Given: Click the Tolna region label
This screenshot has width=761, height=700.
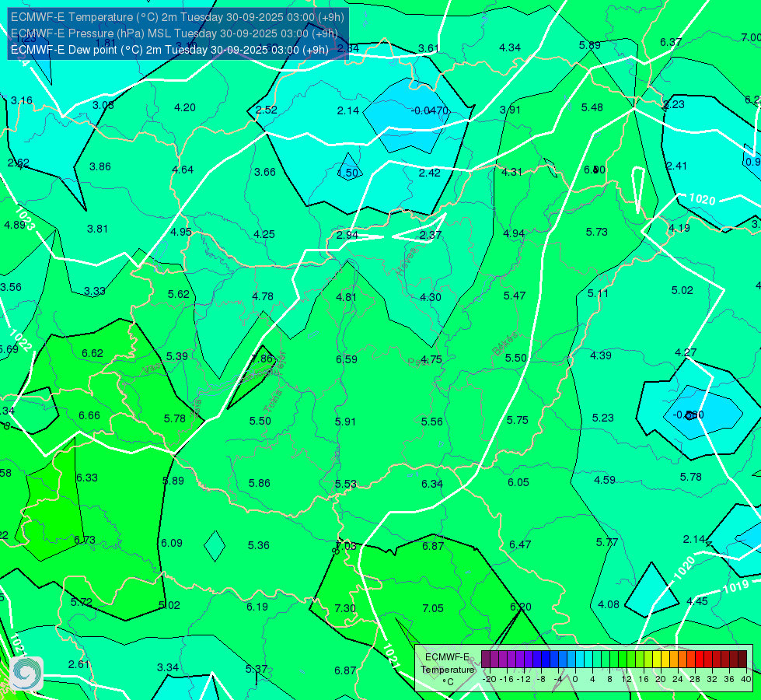Looking at the screenshot, I should (x=272, y=401).
